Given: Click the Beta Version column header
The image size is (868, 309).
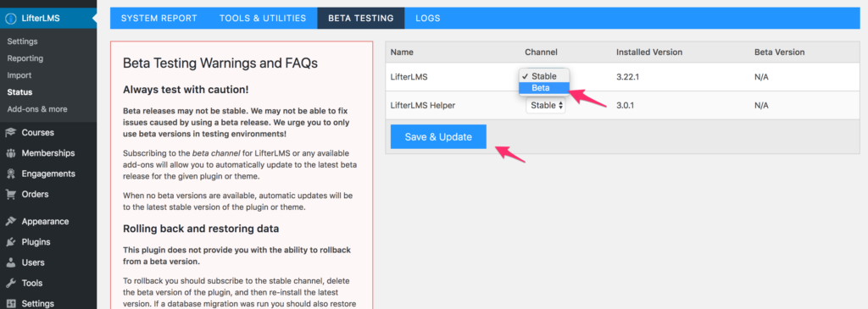Looking at the screenshot, I should pos(780,52).
